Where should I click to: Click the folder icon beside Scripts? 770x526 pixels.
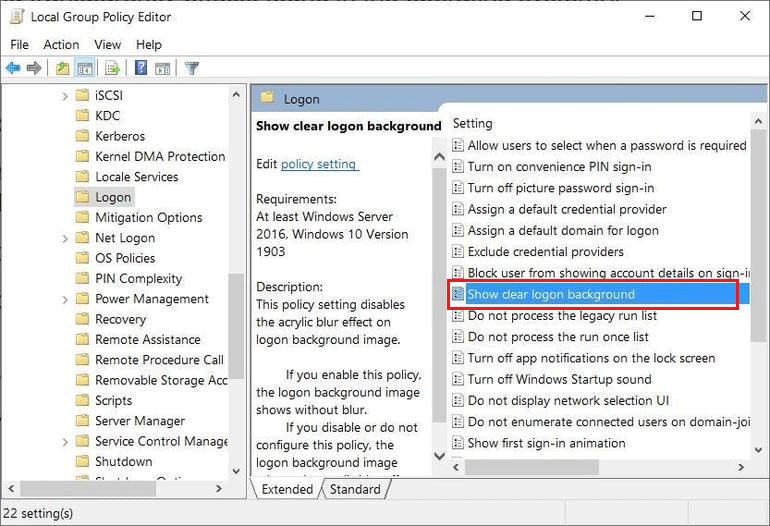(x=82, y=400)
